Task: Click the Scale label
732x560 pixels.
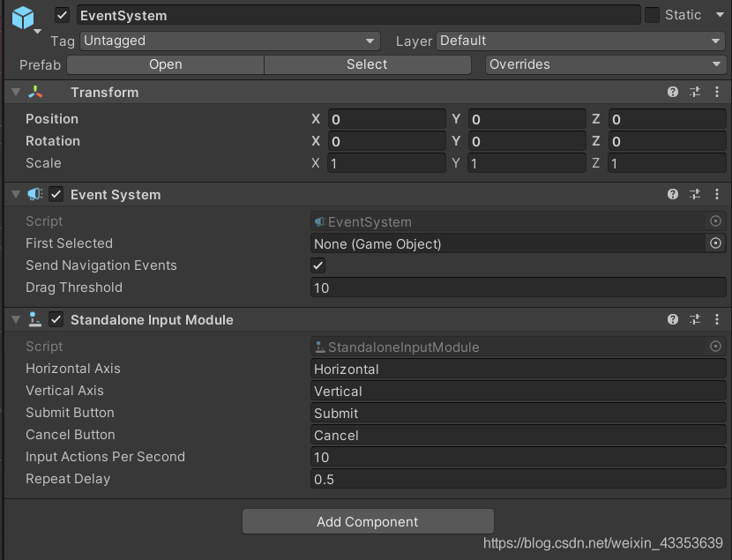Action: 43,163
